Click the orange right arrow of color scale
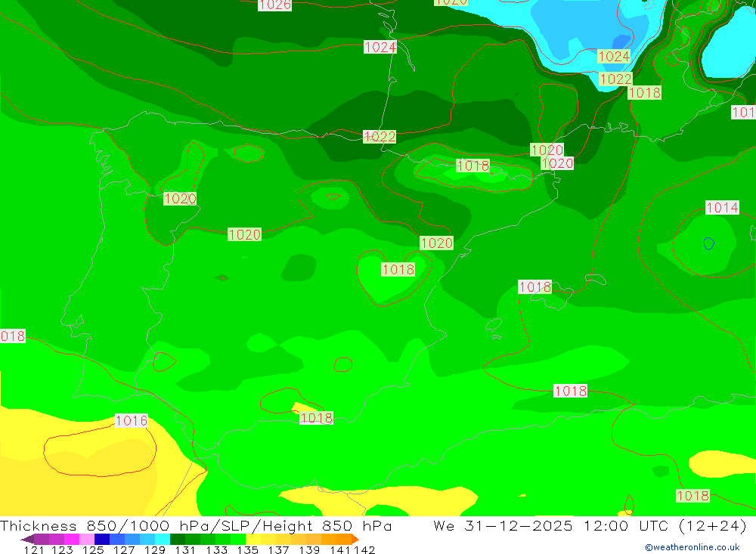756x554 pixels. coord(355,539)
